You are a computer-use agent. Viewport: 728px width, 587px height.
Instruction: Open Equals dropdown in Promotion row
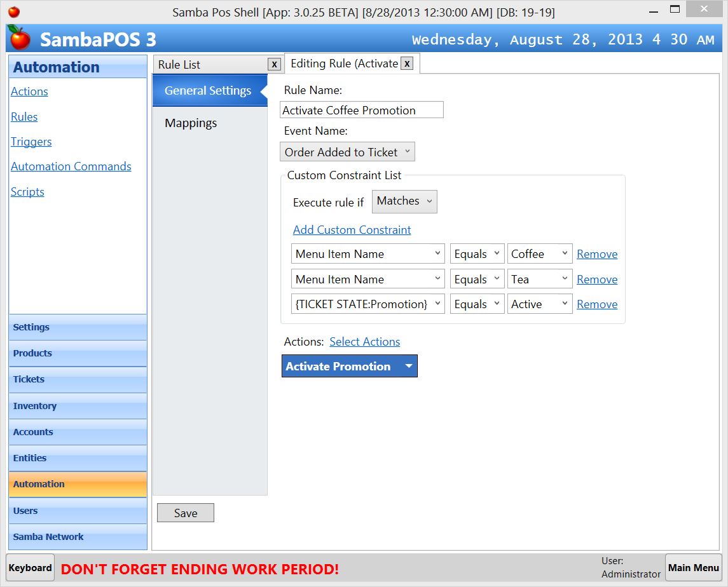click(x=477, y=304)
